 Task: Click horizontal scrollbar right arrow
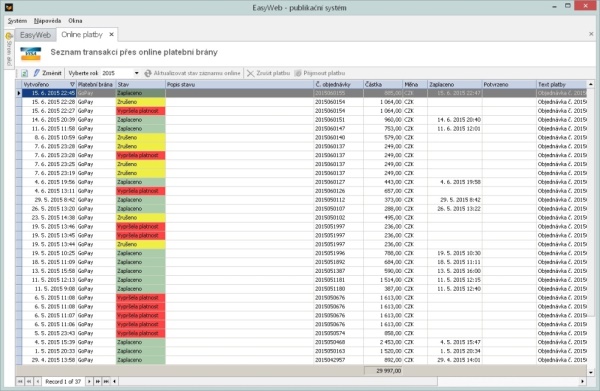(x=582, y=381)
